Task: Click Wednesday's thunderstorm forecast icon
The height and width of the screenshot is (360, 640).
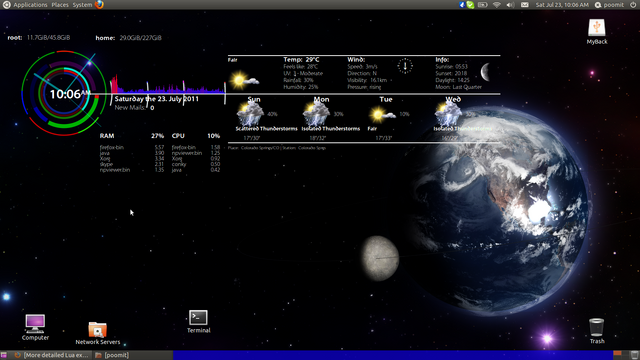Action: pyautogui.click(x=448, y=114)
